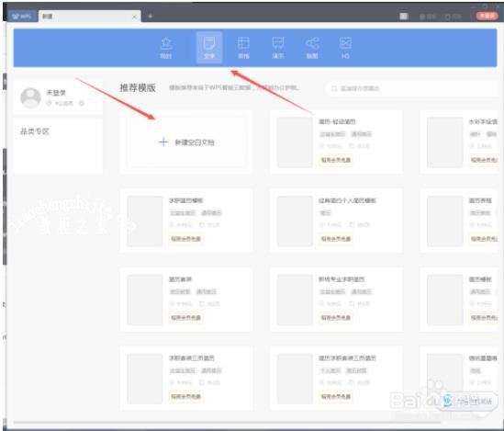Open a new tab with plus icon
Image resolution: width=504 pixels, height=431 pixels.
click(151, 16)
